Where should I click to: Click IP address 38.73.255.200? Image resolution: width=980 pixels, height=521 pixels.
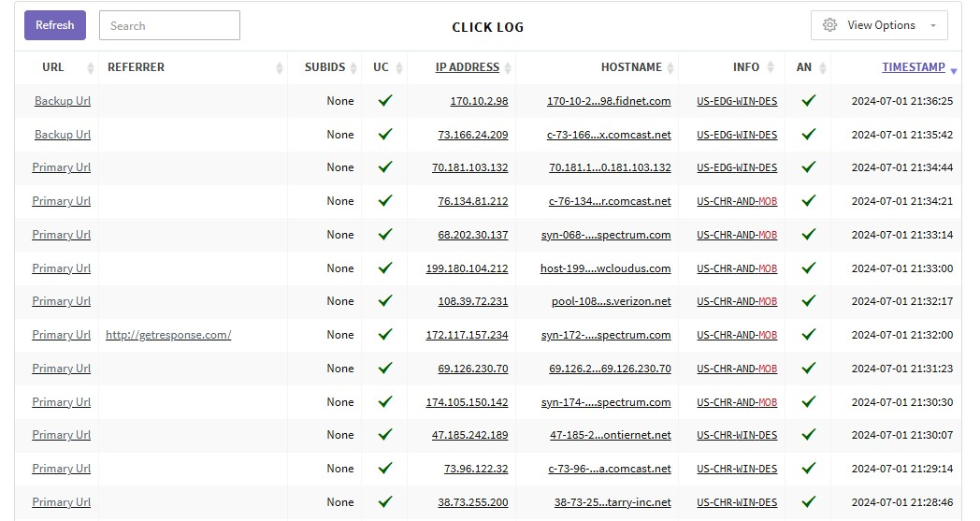pyautogui.click(x=472, y=502)
